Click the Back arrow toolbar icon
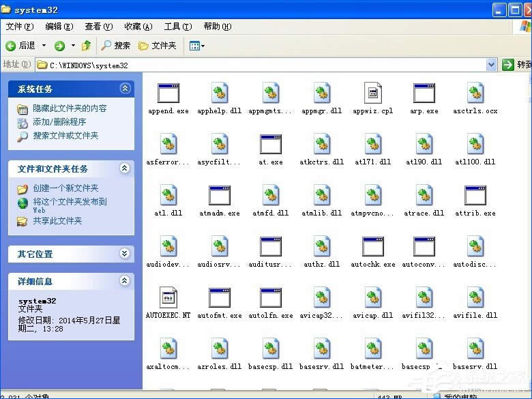This screenshot has width=532, height=399. (x=12, y=46)
